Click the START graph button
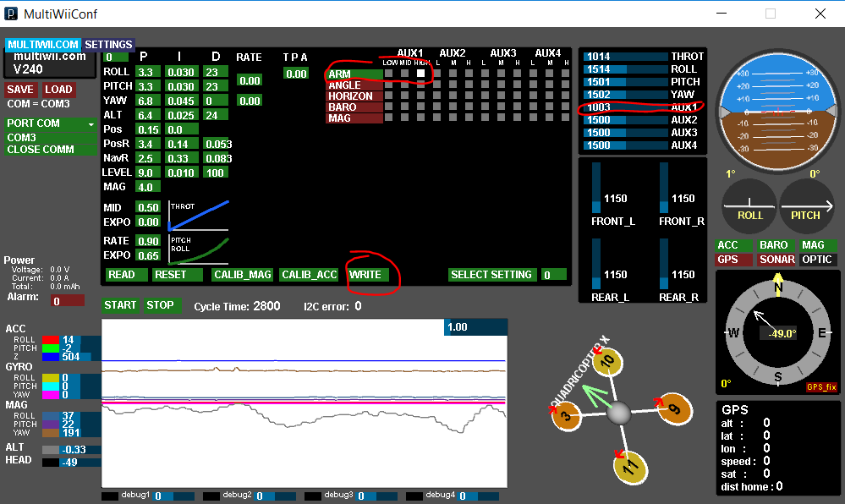Viewport: 845px width, 504px height. click(x=120, y=305)
